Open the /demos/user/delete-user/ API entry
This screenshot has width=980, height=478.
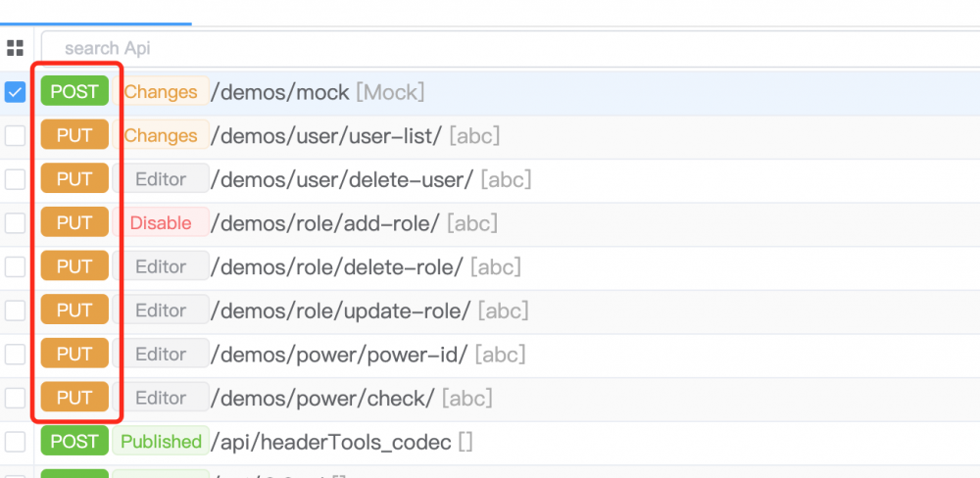point(343,179)
